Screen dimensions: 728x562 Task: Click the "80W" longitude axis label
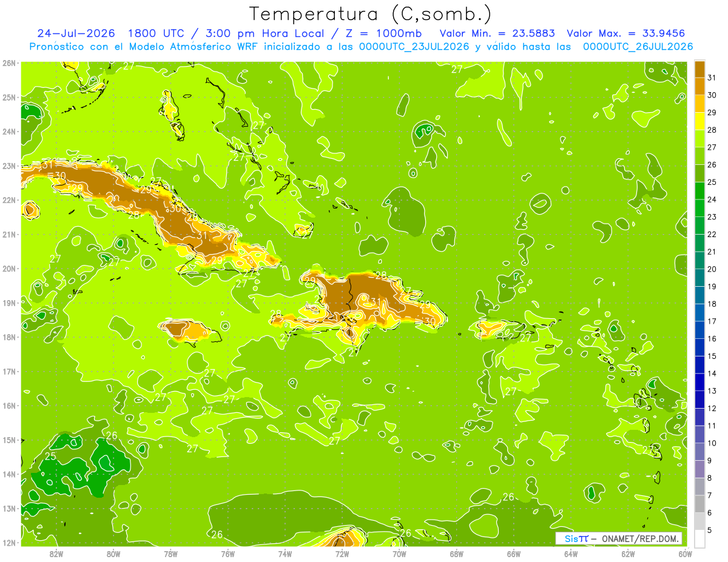coord(113,554)
